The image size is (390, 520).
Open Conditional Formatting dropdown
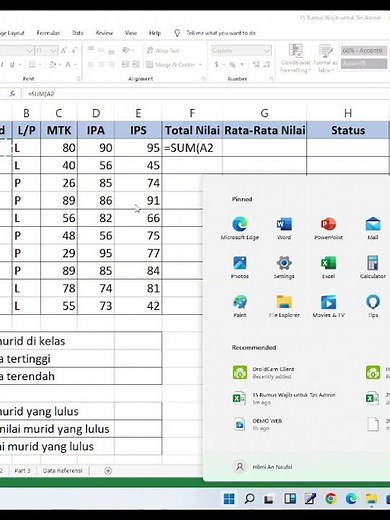295,58
